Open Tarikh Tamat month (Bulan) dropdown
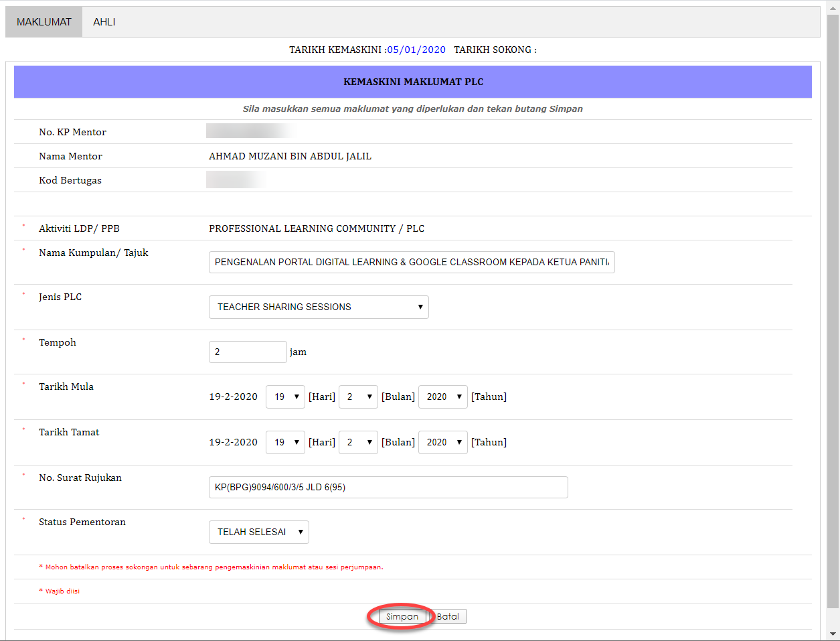840x641 pixels. tap(358, 442)
